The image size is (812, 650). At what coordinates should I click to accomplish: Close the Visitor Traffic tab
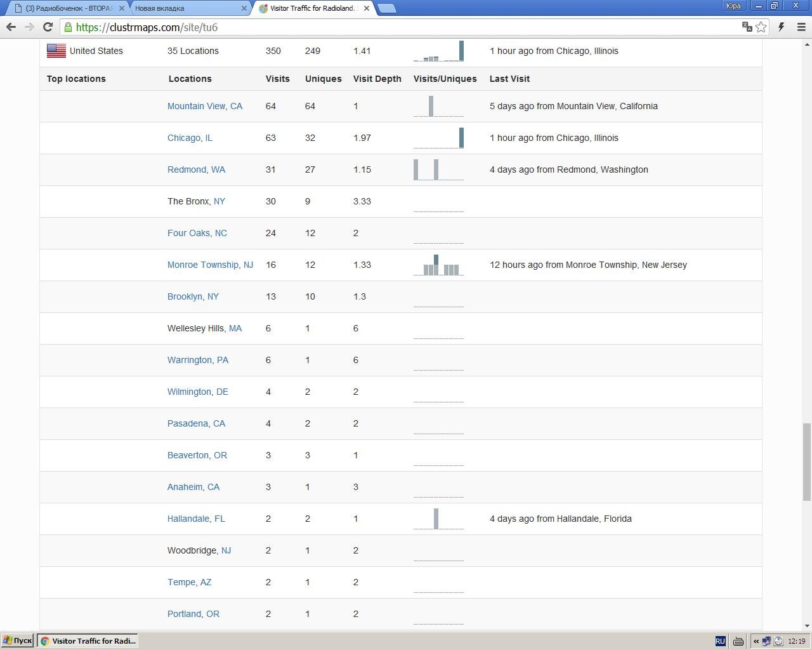tap(366, 8)
